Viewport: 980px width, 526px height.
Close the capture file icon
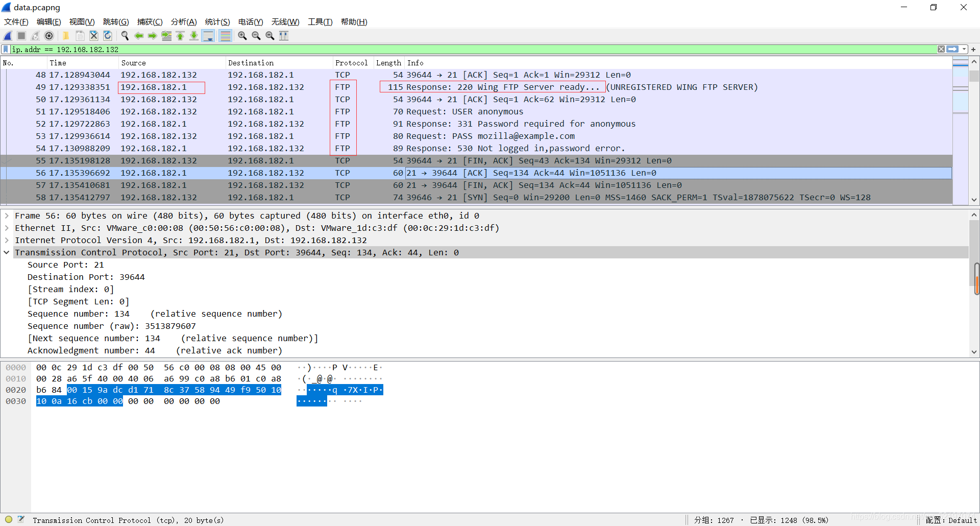click(94, 36)
